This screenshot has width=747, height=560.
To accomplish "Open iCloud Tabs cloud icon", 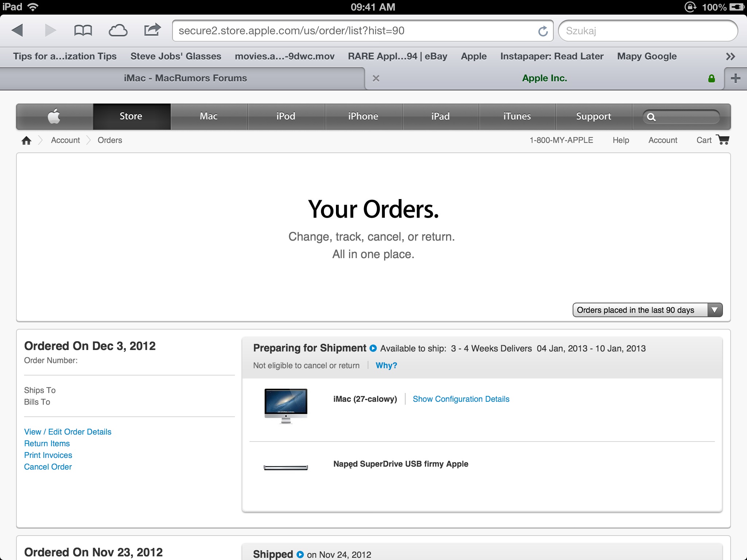I will (118, 30).
